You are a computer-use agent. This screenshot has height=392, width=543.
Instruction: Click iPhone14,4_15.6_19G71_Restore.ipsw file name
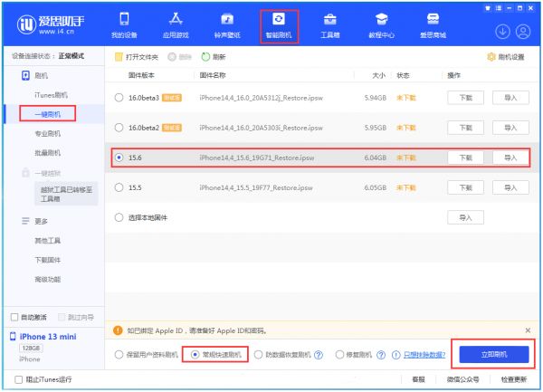coord(257,158)
